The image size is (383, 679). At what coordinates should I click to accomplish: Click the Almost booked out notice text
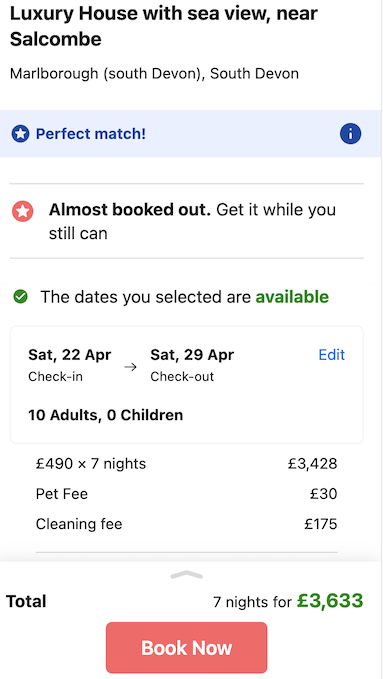click(192, 221)
